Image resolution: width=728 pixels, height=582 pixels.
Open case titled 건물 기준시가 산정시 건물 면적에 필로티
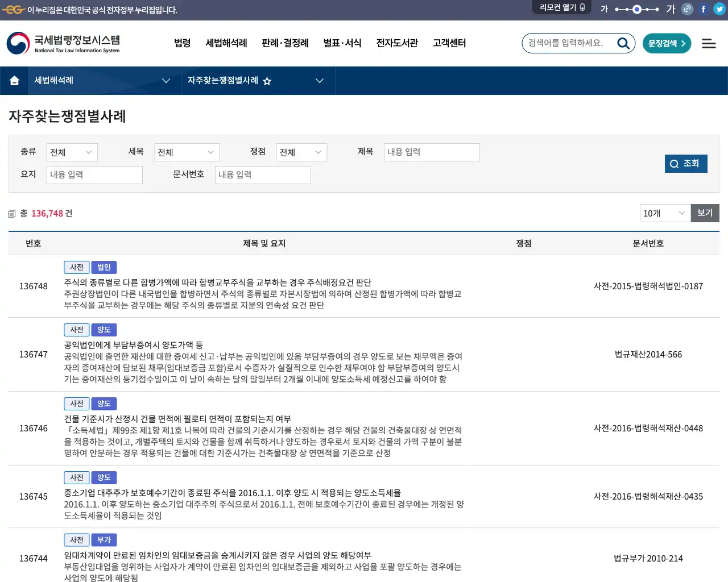177,419
